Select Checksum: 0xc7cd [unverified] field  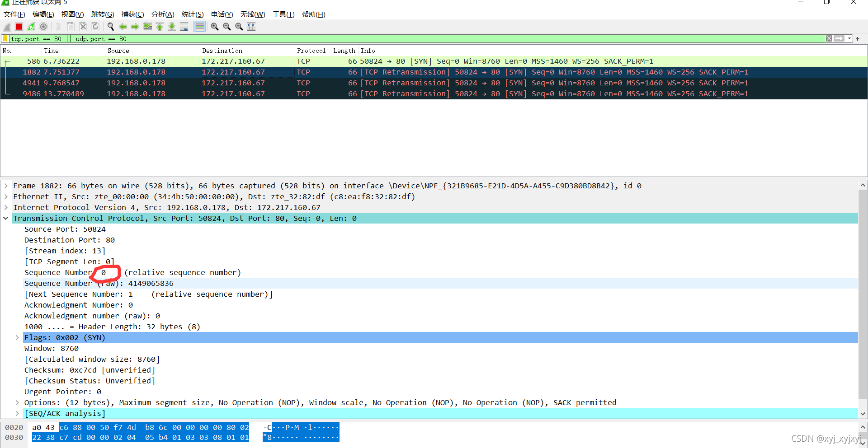coord(440,370)
